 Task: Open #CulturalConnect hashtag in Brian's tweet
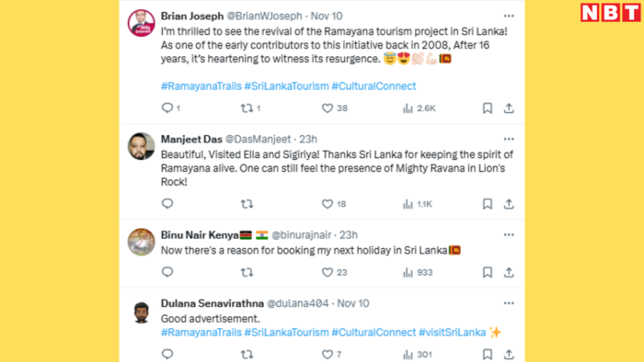point(374,86)
